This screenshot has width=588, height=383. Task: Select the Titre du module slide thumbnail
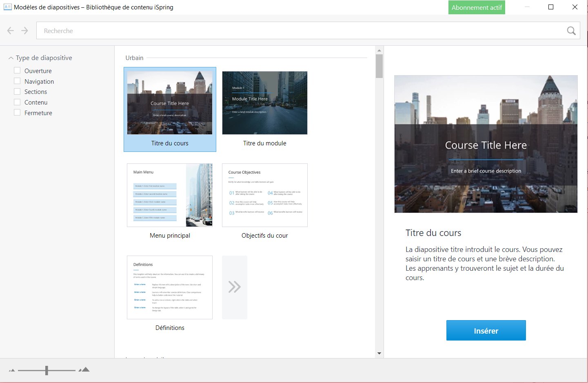[x=264, y=103]
